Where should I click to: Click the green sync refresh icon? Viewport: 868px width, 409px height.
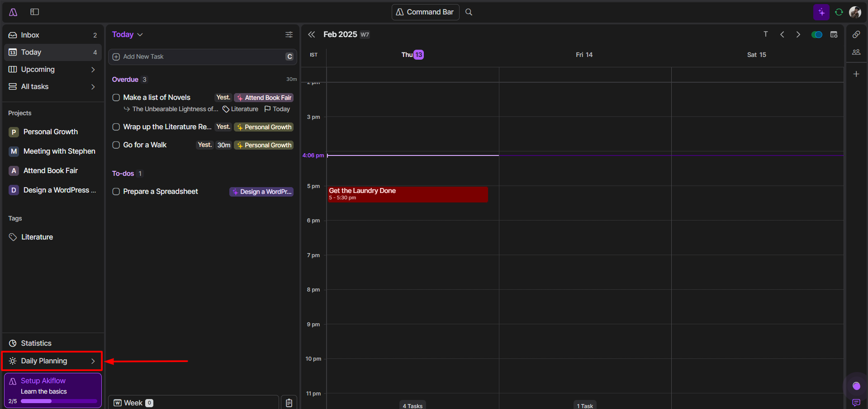click(x=839, y=12)
